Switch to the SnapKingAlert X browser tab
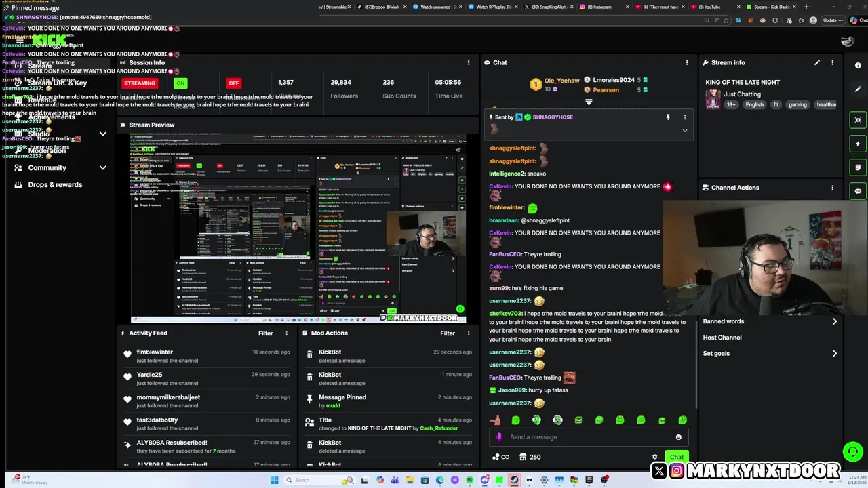This screenshot has width=868, height=488. [x=548, y=7]
